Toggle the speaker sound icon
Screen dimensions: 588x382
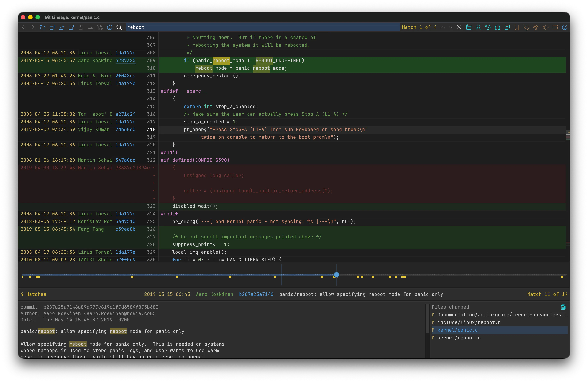[545, 27]
